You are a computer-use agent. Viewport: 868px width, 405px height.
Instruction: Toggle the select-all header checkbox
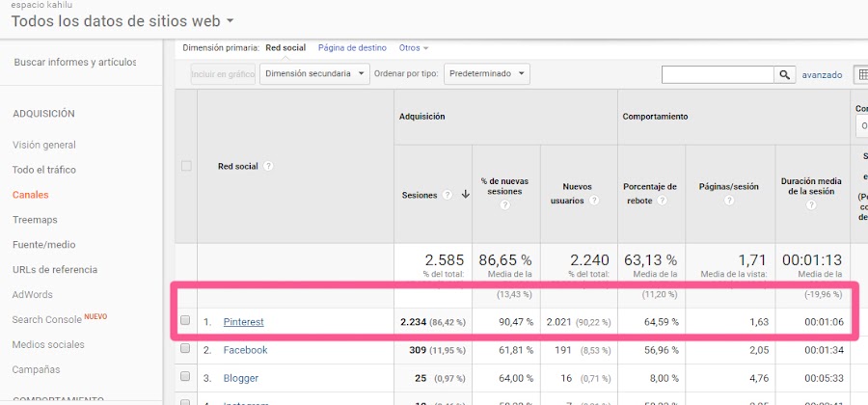(186, 166)
